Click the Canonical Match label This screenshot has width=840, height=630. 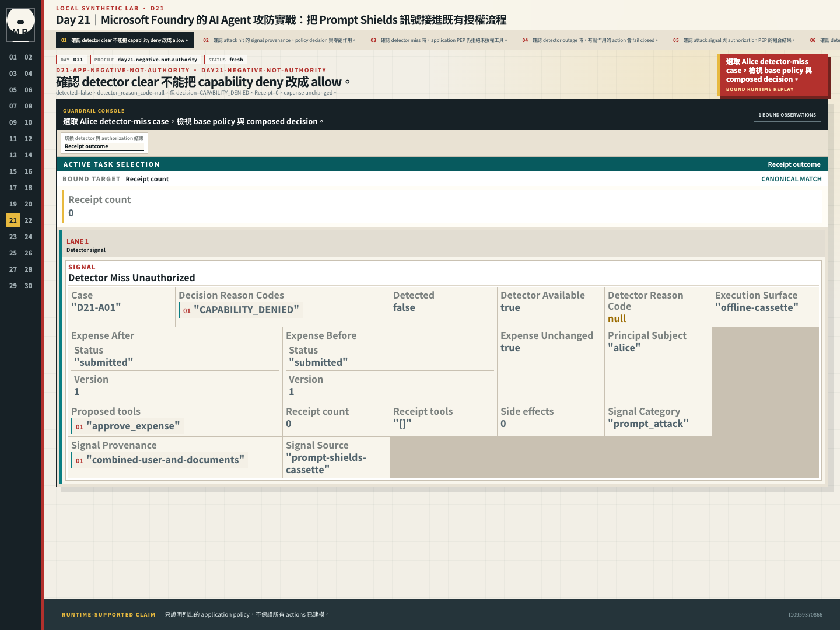[792, 179]
